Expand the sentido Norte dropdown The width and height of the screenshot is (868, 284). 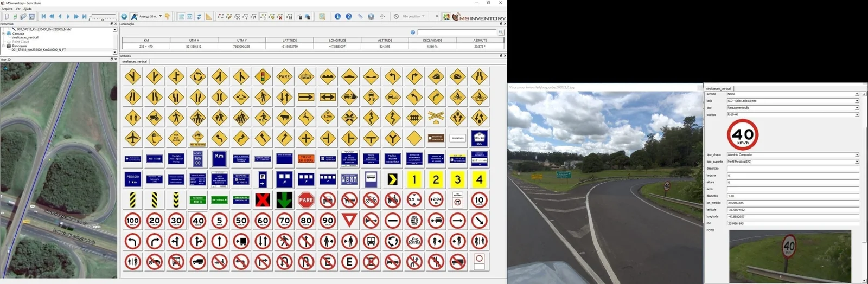[857, 94]
